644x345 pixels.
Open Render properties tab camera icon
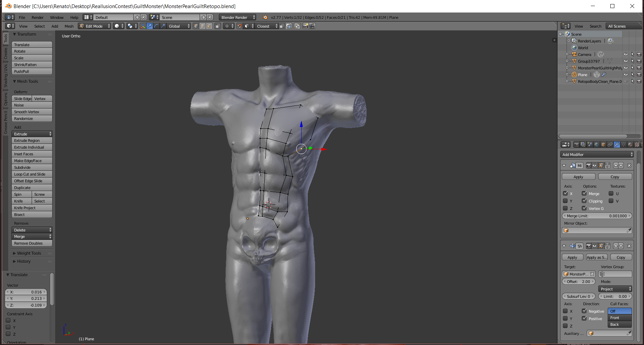coord(577,145)
